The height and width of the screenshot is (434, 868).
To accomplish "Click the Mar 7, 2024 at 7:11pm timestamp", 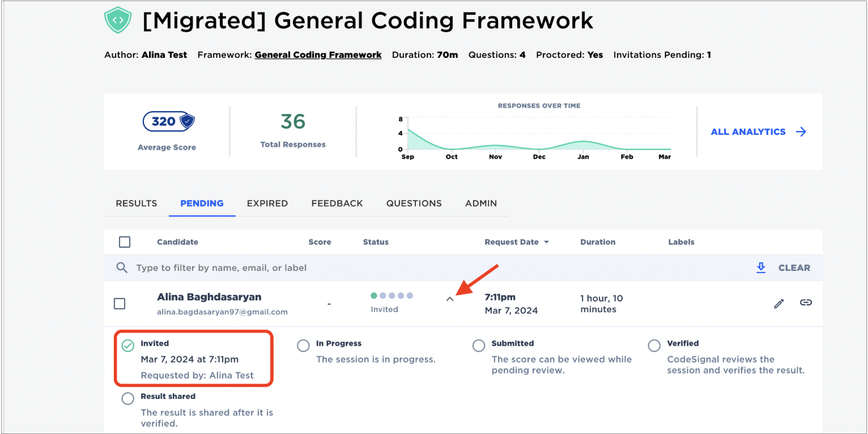I will [190, 359].
